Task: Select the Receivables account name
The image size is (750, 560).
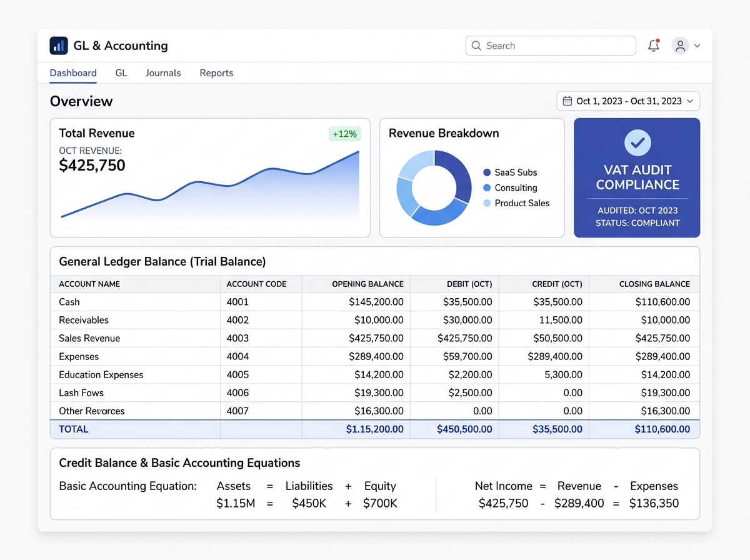Action: (84, 320)
